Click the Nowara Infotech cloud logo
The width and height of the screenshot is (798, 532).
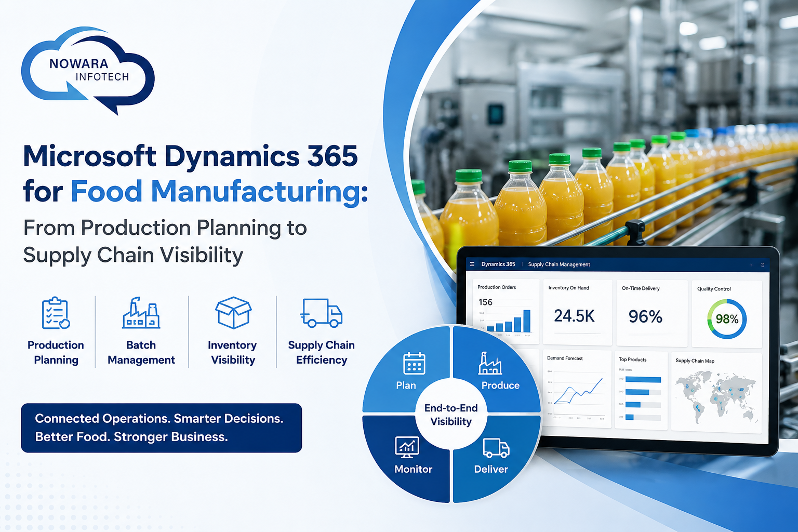(88, 70)
